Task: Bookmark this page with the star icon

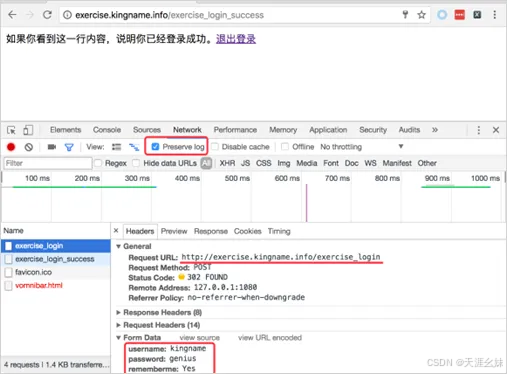Action: 422,15
